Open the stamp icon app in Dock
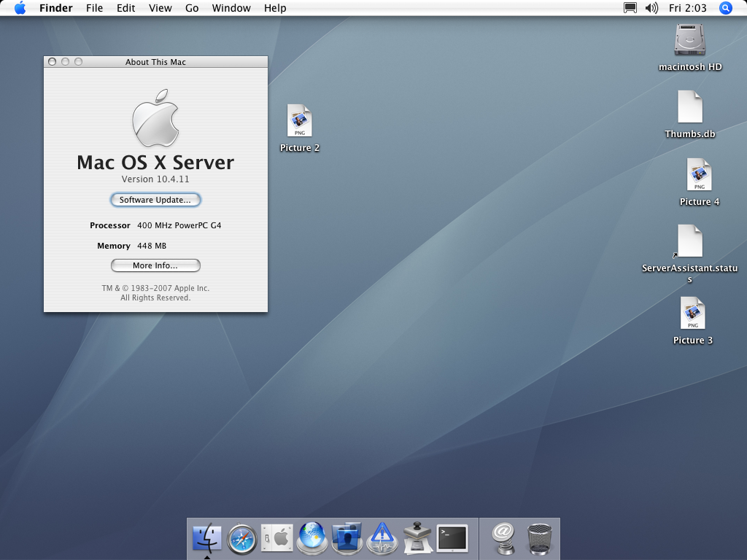 (418, 539)
